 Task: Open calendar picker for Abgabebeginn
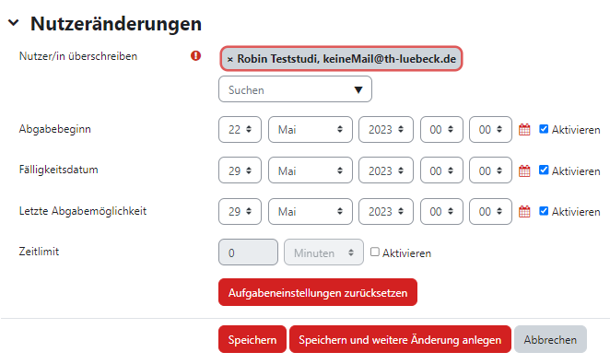[x=524, y=130]
